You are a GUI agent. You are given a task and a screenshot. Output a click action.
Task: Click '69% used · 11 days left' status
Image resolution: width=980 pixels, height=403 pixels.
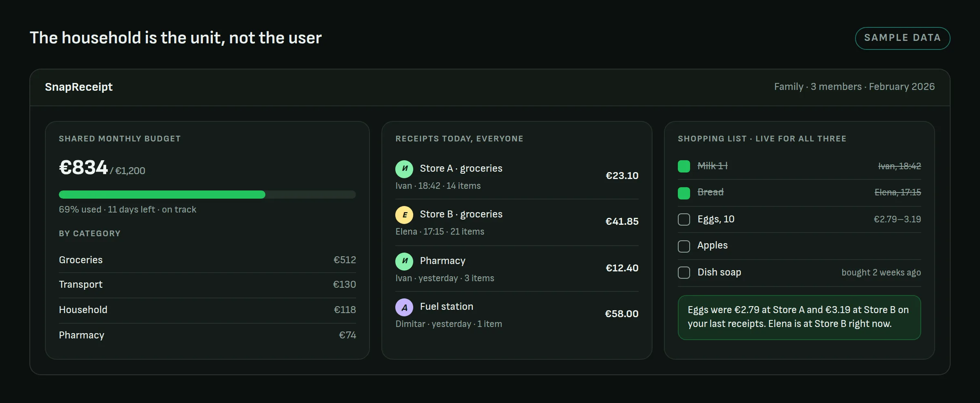tap(107, 210)
